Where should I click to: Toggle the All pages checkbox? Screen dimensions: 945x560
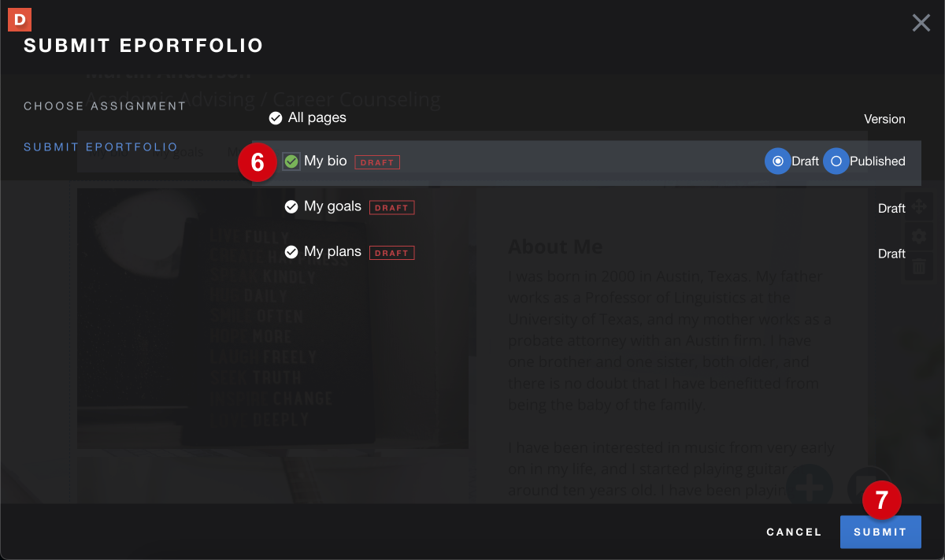click(276, 118)
